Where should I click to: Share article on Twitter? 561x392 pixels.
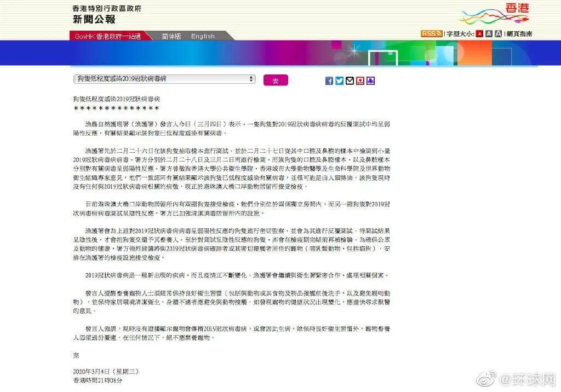pos(340,80)
